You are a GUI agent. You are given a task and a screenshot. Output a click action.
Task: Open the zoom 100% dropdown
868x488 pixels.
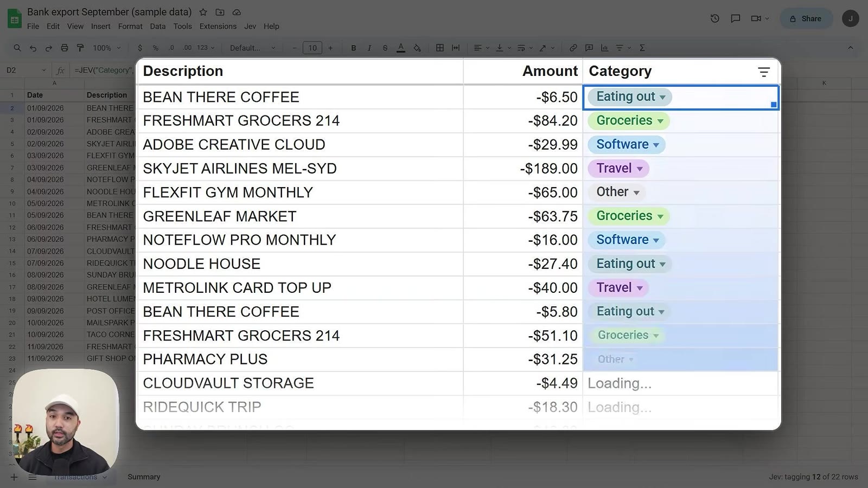pyautogui.click(x=107, y=48)
